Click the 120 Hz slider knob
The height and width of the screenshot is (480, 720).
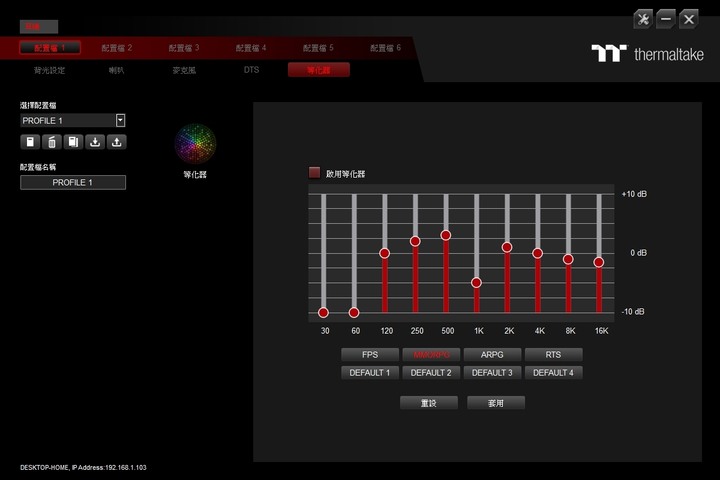pyautogui.click(x=385, y=253)
